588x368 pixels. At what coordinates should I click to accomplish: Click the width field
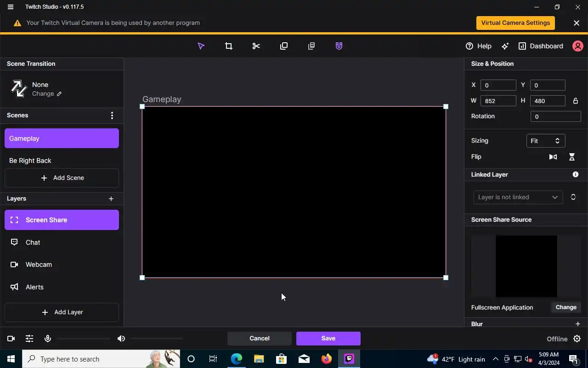click(498, 101)
